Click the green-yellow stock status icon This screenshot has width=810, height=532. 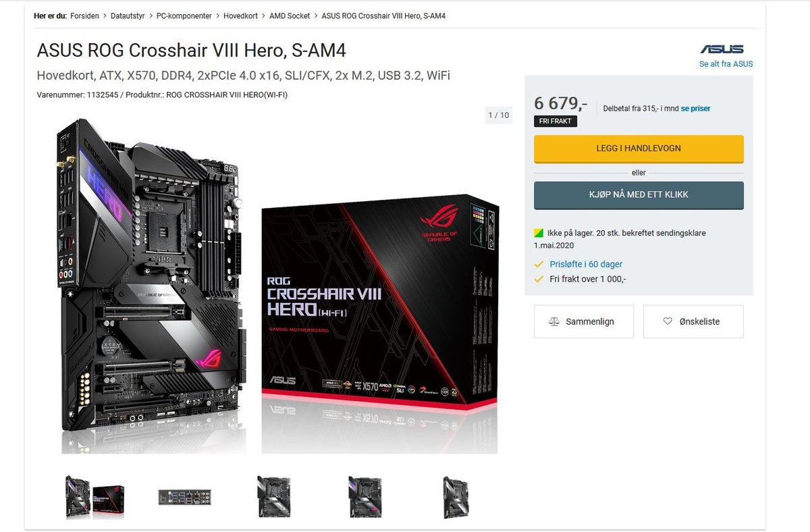538,233
